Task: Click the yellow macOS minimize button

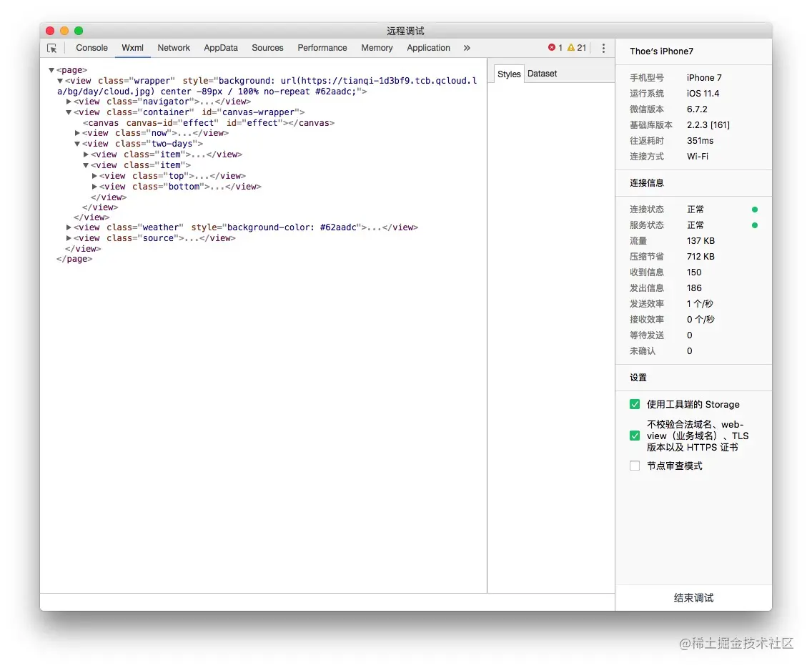Action: click(64, 31)
